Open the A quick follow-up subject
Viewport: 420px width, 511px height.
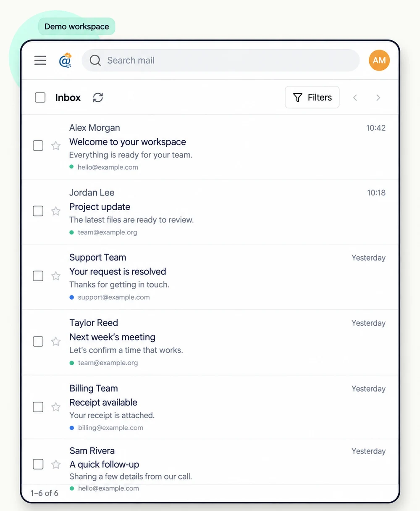[x=104, y=464]
